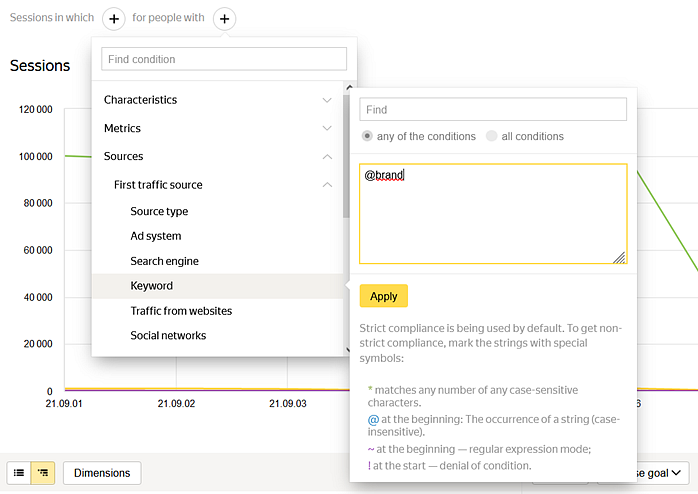
Task: Click the Find condition search field
Action: 224,59
